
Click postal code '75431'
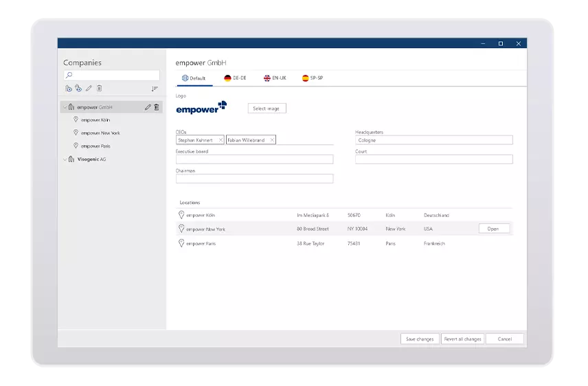[x=354, y=243]
